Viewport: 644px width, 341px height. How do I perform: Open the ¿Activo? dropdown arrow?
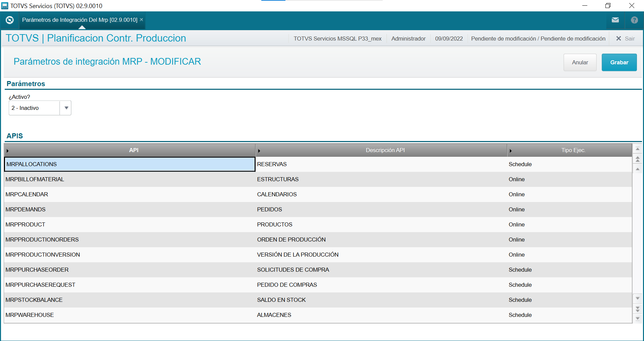(66, 108)
